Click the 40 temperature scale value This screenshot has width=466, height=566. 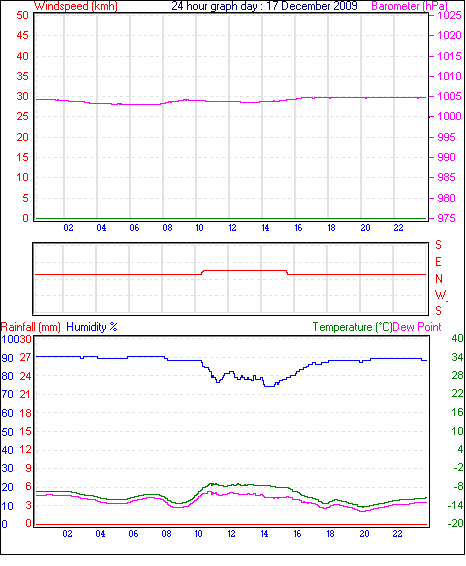[457, 338]
